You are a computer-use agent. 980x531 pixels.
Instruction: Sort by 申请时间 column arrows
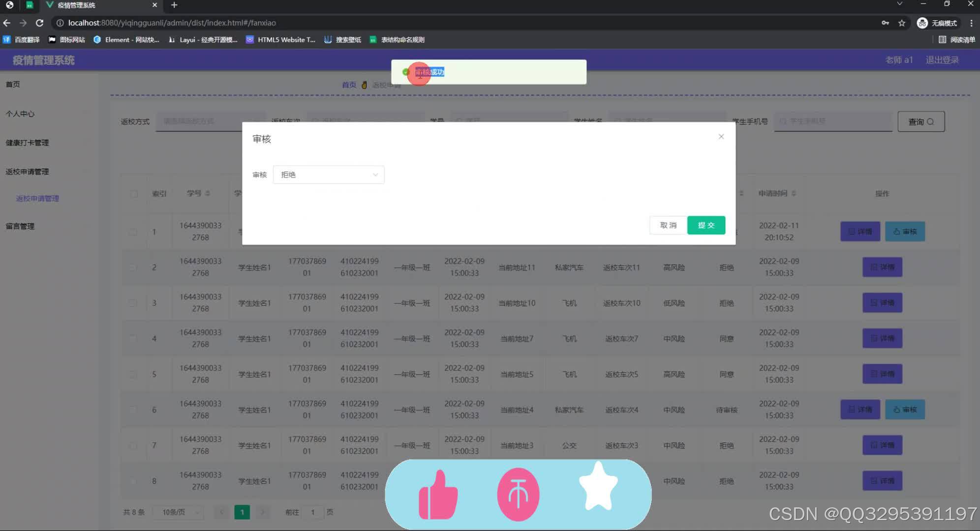794,194
